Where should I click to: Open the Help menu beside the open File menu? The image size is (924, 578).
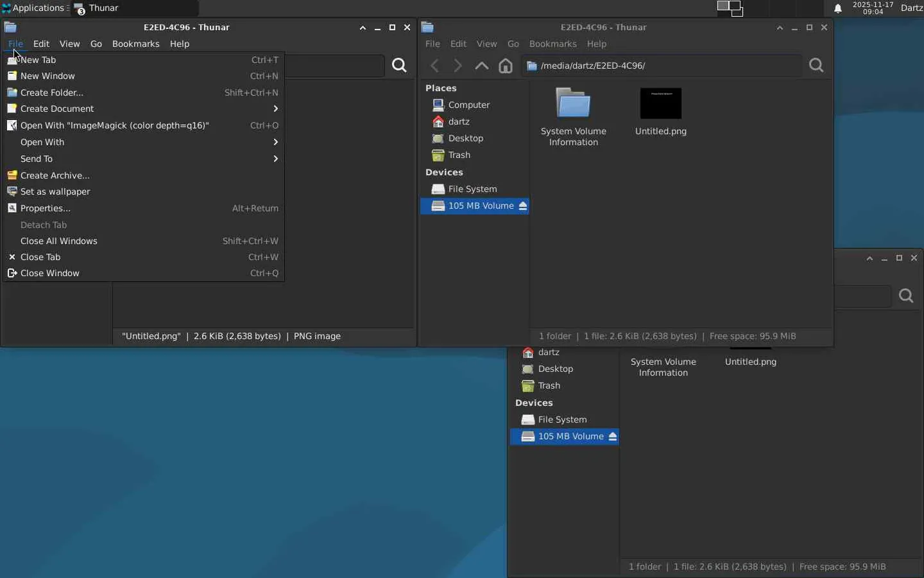(x=180, y=44)
